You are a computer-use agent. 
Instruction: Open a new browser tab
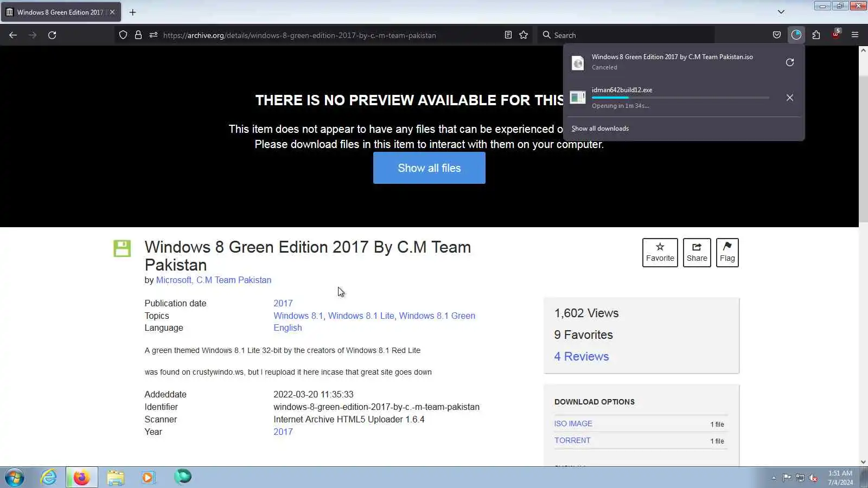132,12
